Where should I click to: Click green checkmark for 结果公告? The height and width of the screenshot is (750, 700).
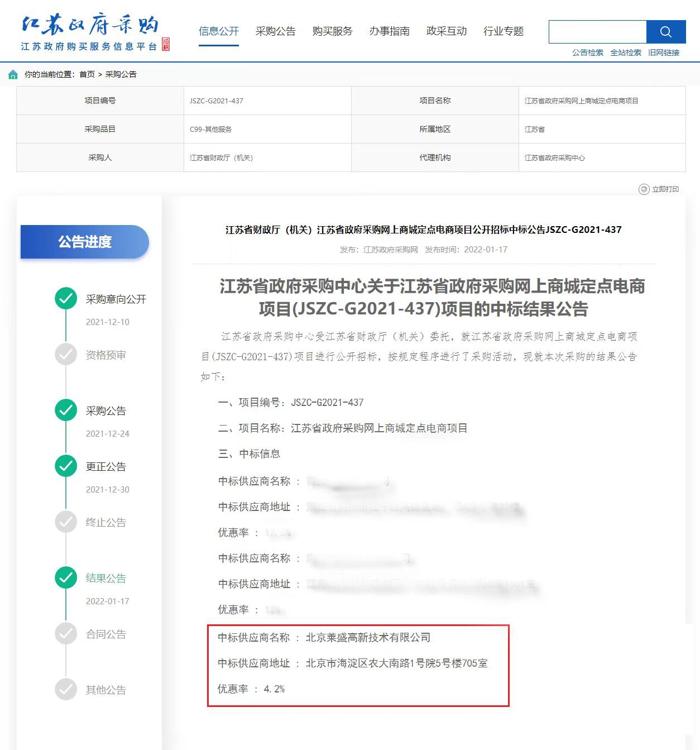66,578
